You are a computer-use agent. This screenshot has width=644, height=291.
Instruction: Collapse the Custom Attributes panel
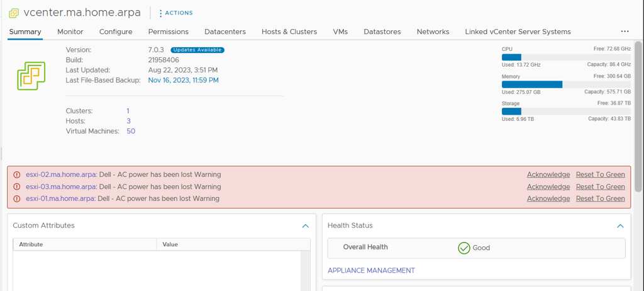pos(305,225)
